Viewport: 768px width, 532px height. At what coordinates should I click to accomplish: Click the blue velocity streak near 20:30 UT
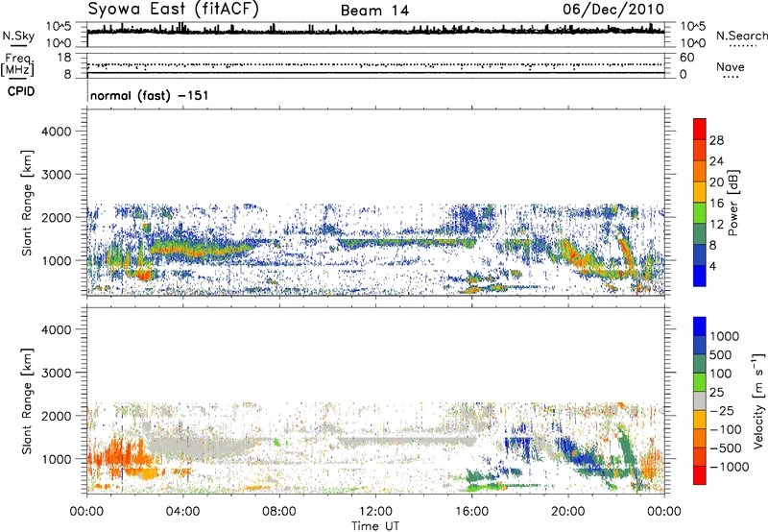[583, 458]
